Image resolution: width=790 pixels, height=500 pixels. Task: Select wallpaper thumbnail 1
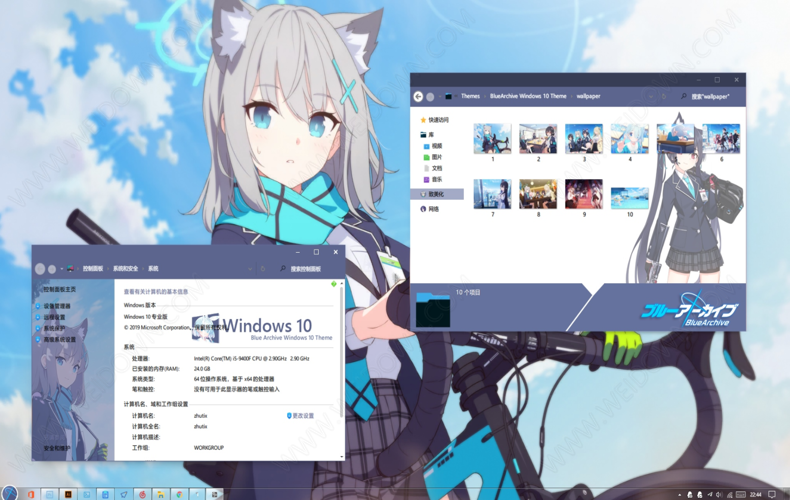point(493,139)
